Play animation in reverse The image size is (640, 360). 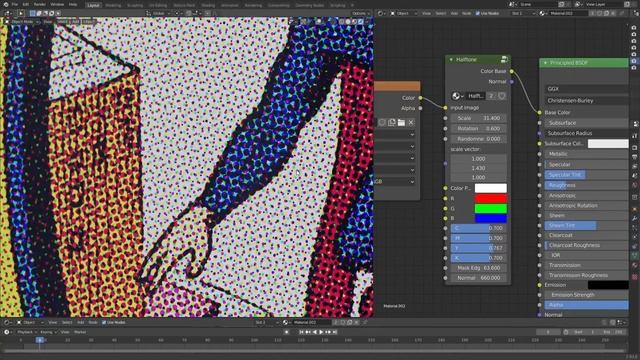[x=314, y=332]
